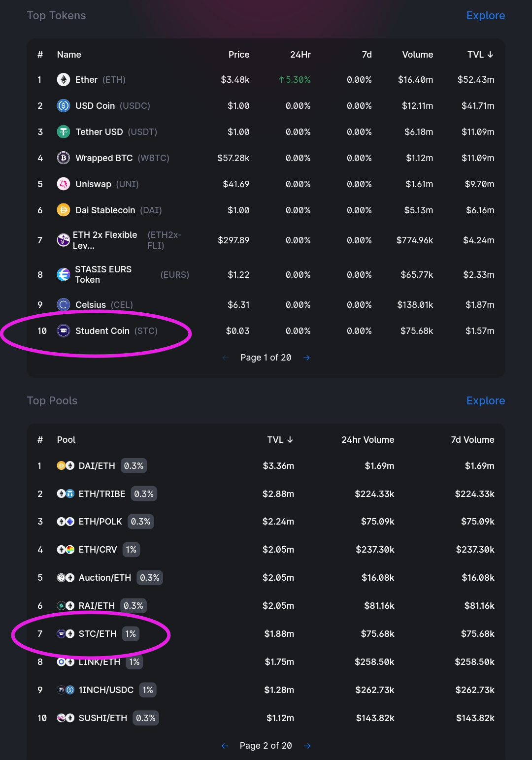Screen dimensions: 532x760
Task: Select the USD Coin logo icon
Action: pos(63,105)
